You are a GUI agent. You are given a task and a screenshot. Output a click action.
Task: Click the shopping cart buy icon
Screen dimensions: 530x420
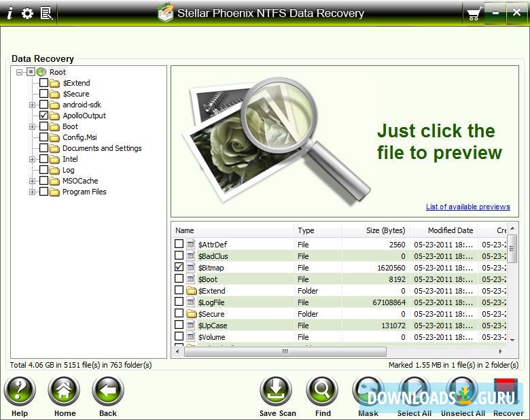(x=474, y=14)
